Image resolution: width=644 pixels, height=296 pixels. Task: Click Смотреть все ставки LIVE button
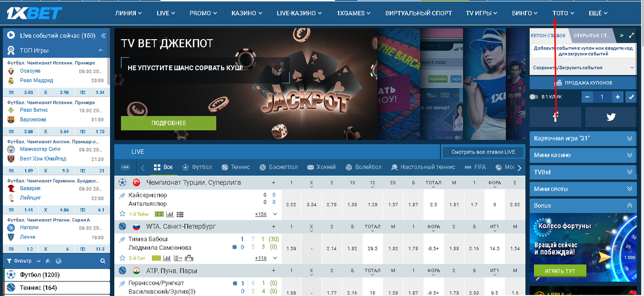click(484, 152)
